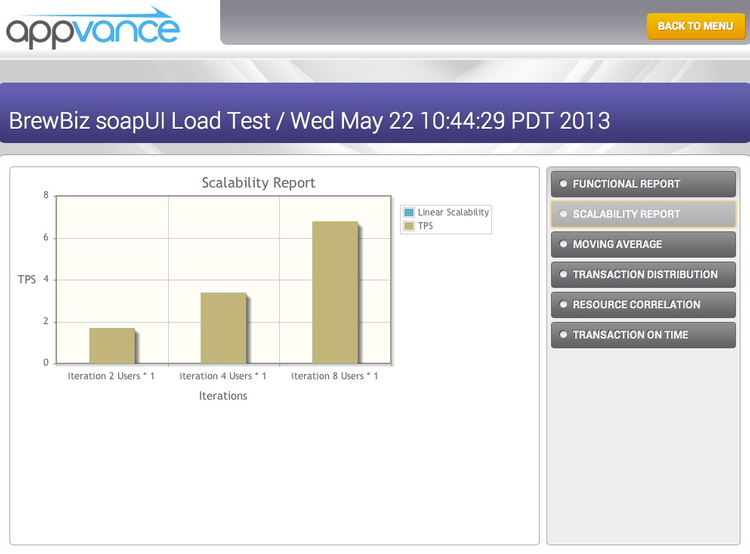Click the BrewBiz soapUI Load Test heading
Image resolution: width=750 pixels, height=554 pixels.
[309, 121]
